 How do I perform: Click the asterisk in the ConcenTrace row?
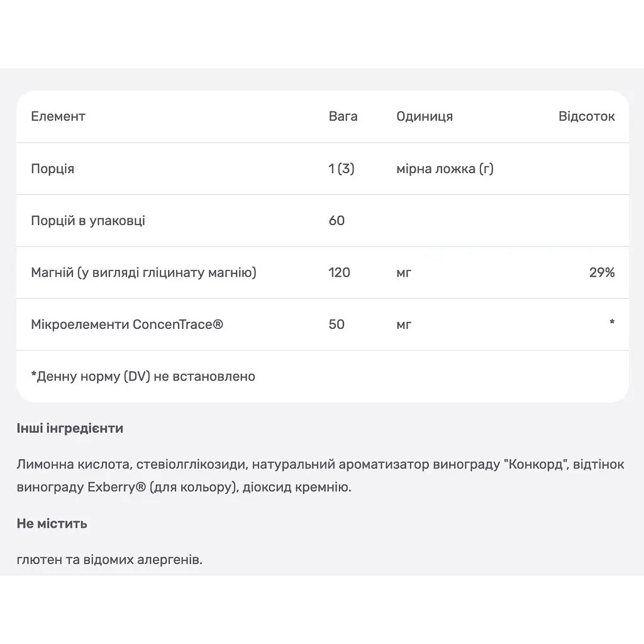coord(612,323)
